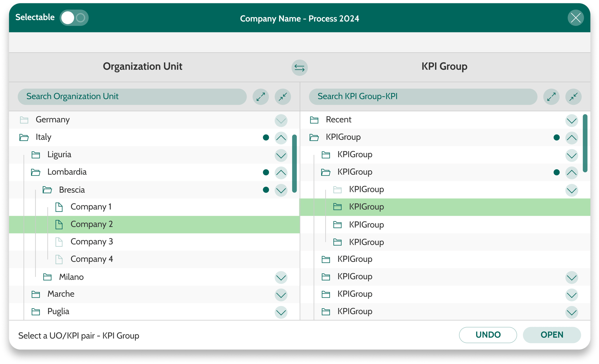Collapse all KPI Group nodes icon
599x364 pixels.
tap(573, 97)
